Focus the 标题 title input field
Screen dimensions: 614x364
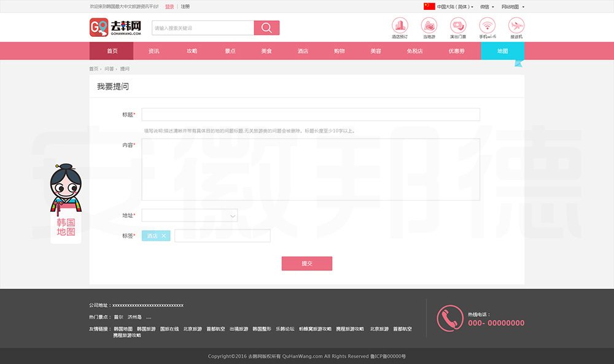point(310,115)
